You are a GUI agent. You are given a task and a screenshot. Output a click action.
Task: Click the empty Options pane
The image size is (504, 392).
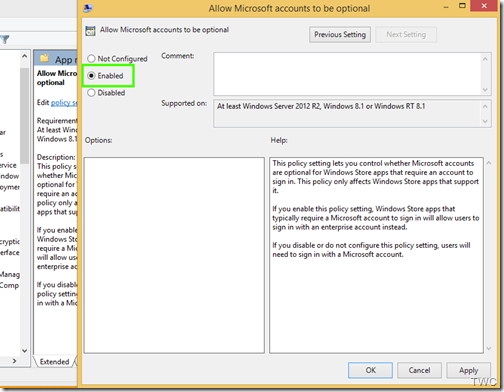174,255
